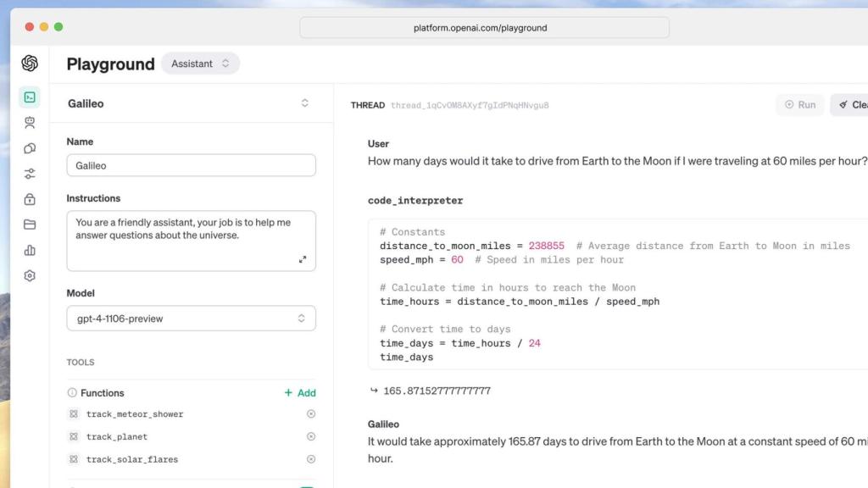The height and width of the screenshot is (488, 868).
Task: Open the Settings gear icon in sidebar
Action: tap(30, 275)
